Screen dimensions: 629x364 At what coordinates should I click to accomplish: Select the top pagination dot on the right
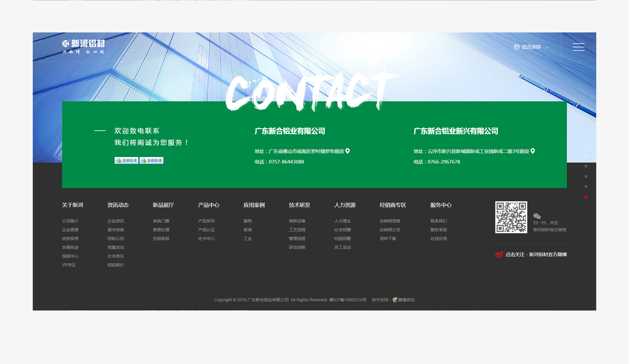click(x=586, y=166)
